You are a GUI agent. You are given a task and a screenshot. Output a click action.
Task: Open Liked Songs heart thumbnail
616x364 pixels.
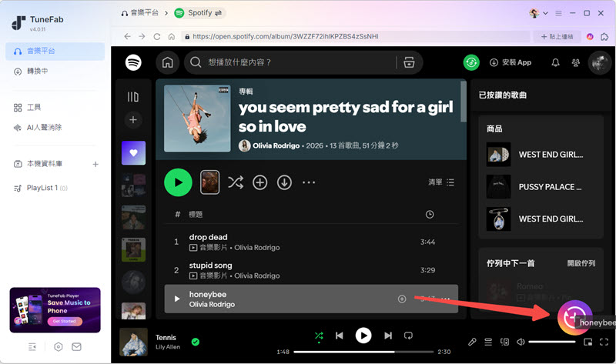tap(133, 152)
